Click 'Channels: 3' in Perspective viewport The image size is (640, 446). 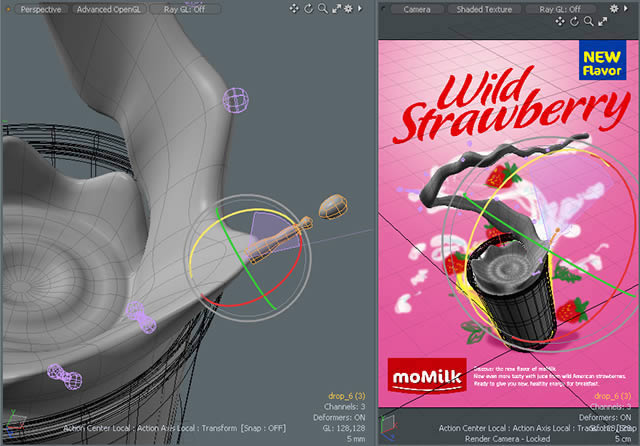tap(344, 406)
